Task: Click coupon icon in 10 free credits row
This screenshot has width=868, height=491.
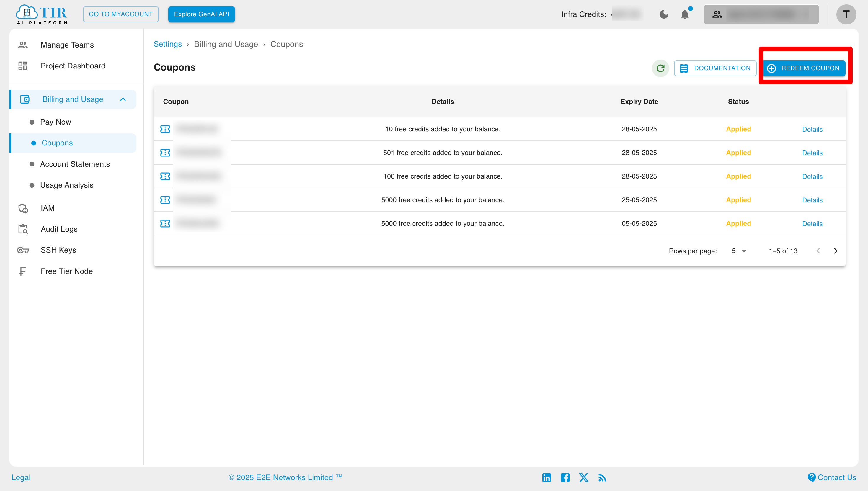Action: click(165, 129)
